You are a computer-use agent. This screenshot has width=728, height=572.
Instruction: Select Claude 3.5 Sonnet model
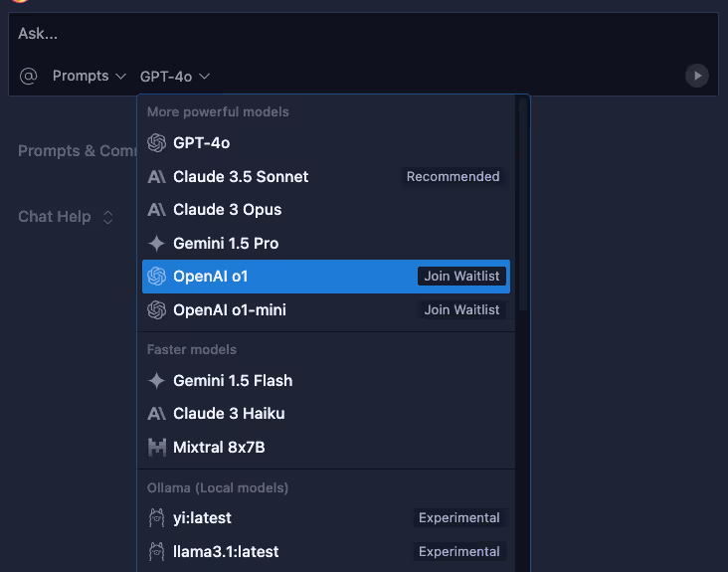click(x=326, y=177)
